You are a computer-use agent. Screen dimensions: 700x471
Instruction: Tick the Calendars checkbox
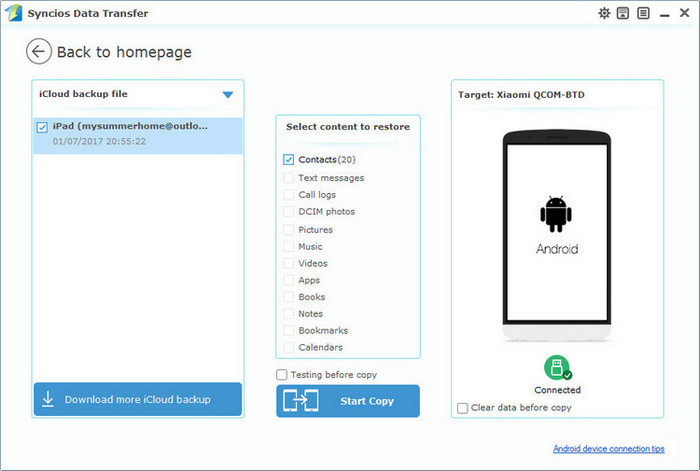pyautogui.click(x=288, y=347)
